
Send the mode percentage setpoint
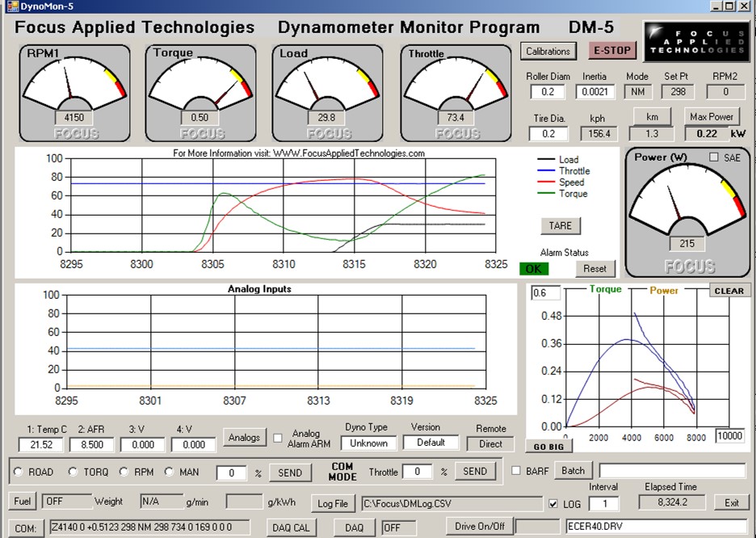(290, 473)
